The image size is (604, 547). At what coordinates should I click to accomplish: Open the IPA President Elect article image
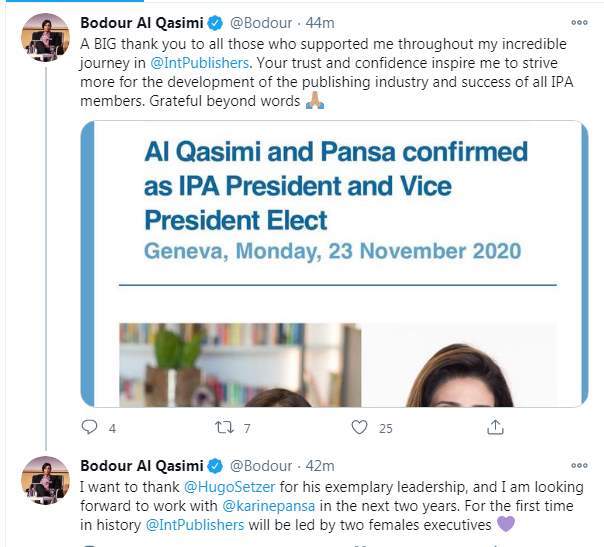tap(333, 264)
